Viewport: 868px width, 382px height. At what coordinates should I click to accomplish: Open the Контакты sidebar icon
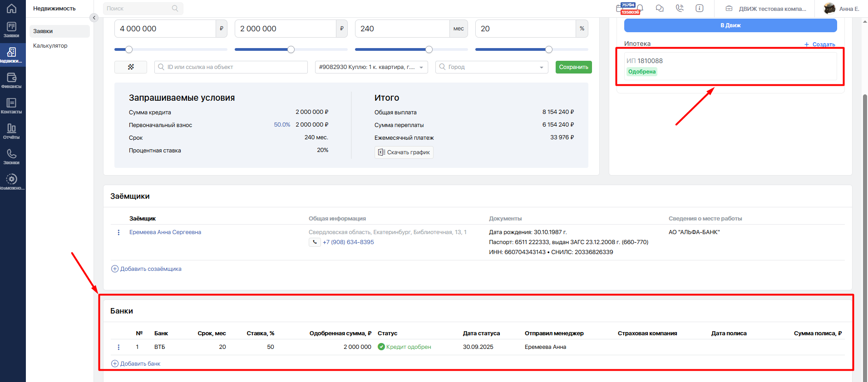tap(11, 105)
